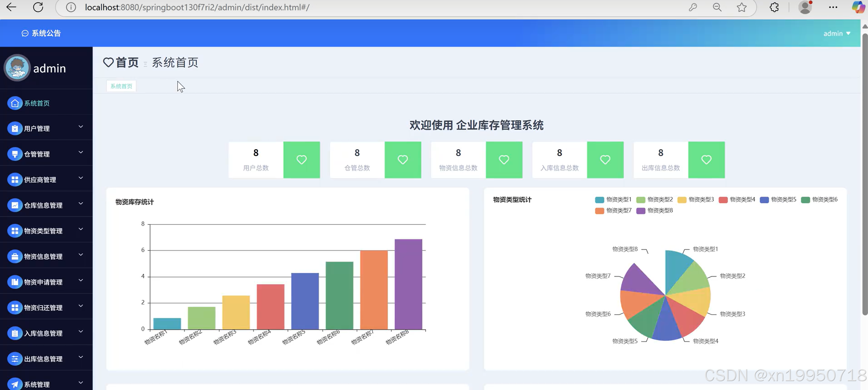The height and width of the screenshot is (390, 868).
Task: Click the page vertical scrollbar thumb
Action: (865, 174)
